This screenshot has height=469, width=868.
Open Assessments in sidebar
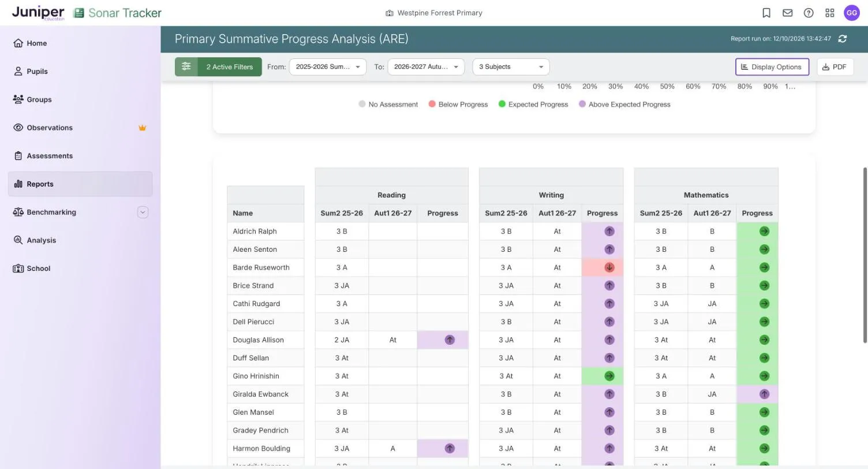pyautogui.click(x=80, y=156)
